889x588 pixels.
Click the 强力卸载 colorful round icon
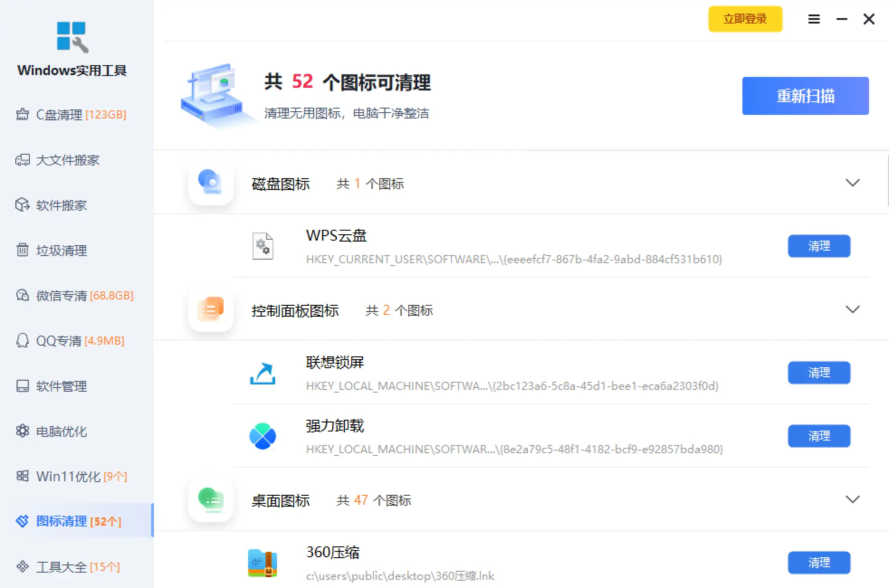point(263,436)
